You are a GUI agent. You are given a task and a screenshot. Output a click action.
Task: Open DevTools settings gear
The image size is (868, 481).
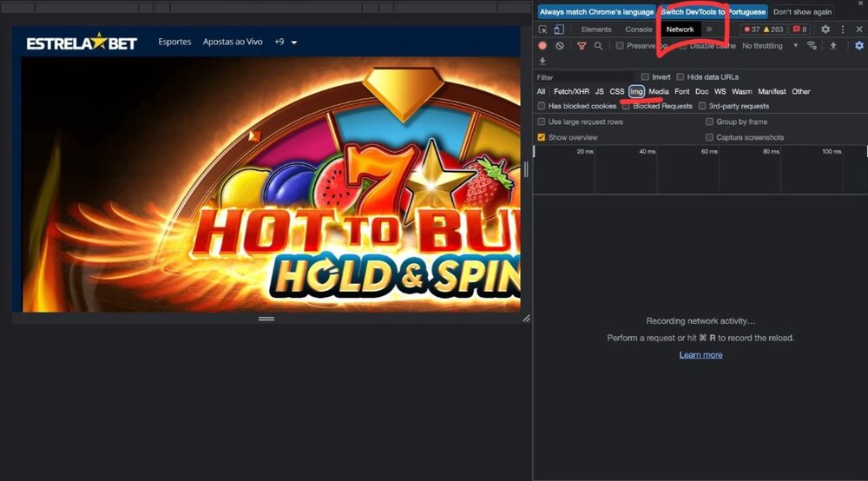(x=825, y=30)
